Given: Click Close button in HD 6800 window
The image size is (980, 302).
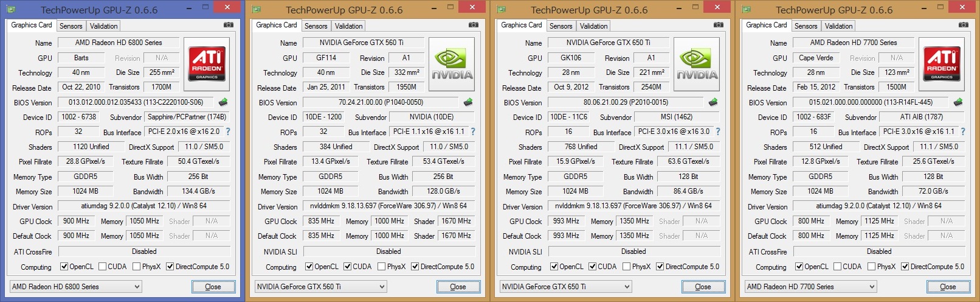Looking at the screenshot, I should 213,286.
